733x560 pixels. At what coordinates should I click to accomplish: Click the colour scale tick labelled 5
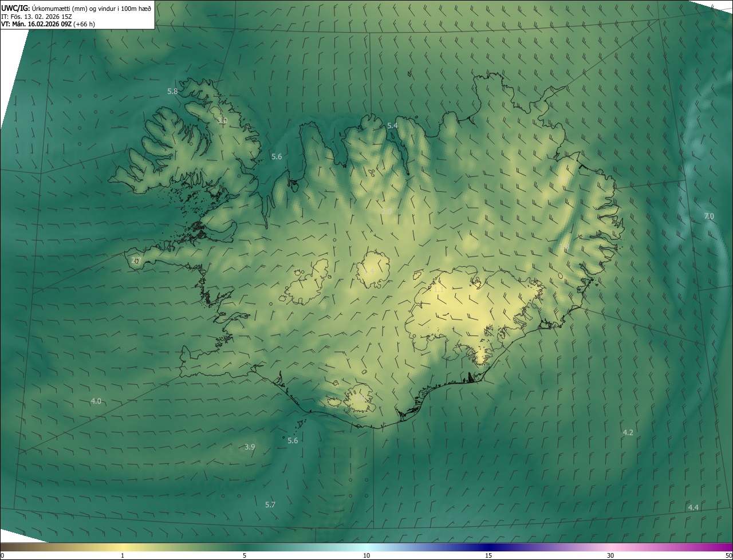pos(245,555)
